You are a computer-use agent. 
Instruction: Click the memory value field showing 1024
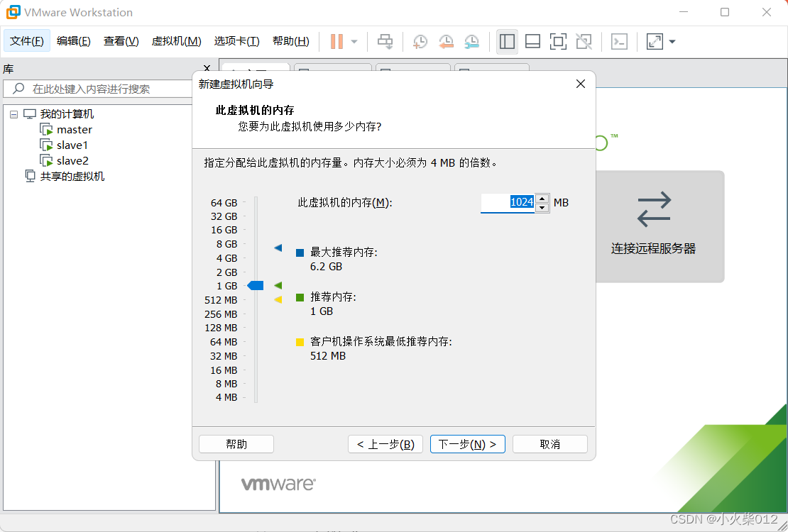pos(508,202)
